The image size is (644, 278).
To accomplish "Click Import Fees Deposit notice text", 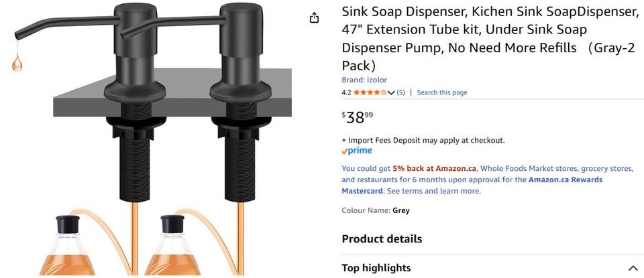I will point(423,140).
